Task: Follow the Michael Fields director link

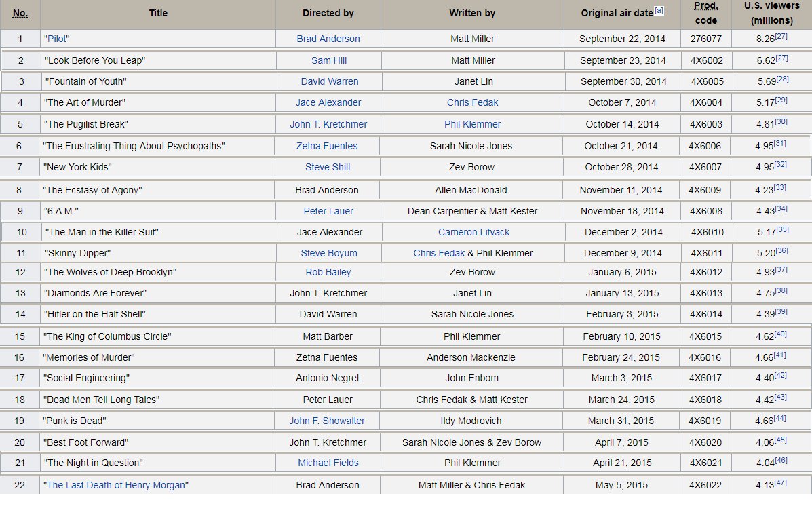Action: coord(328,463)
